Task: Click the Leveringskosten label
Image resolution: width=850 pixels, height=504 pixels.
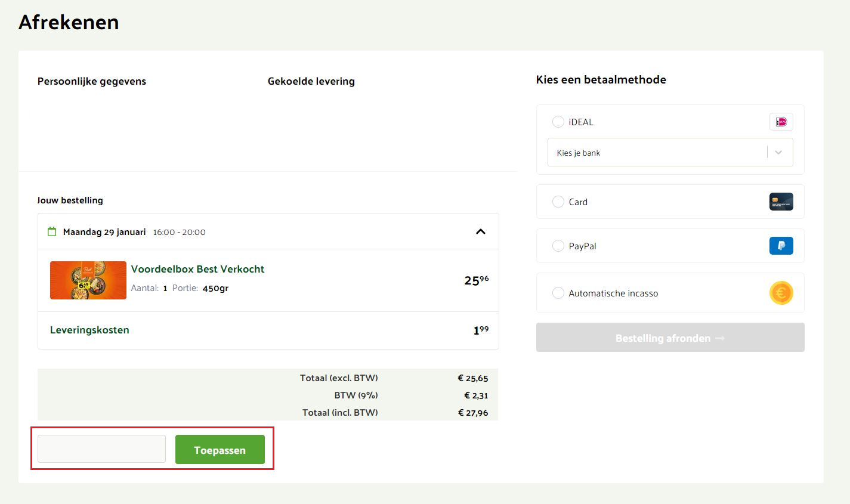Action: [x=89, y=330]
